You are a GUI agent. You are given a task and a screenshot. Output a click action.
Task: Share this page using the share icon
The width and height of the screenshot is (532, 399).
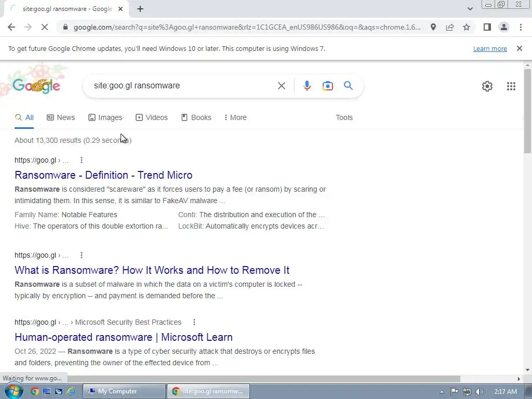pyautogui.click(x=450, y=27)
